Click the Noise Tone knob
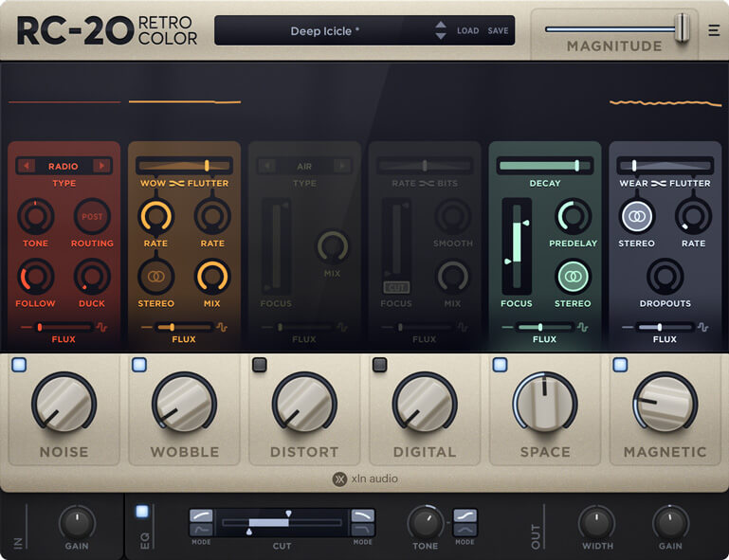The image size is (729, 560). click(x=36, y=216)
